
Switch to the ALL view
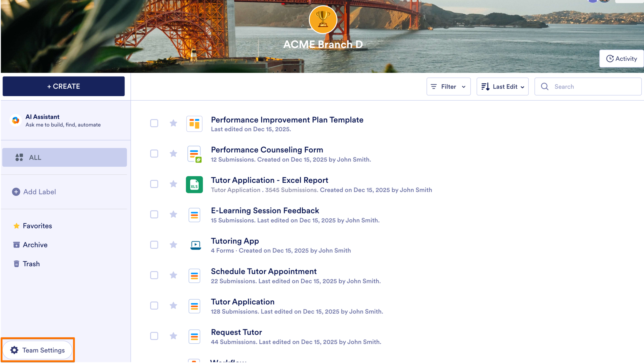35,157
